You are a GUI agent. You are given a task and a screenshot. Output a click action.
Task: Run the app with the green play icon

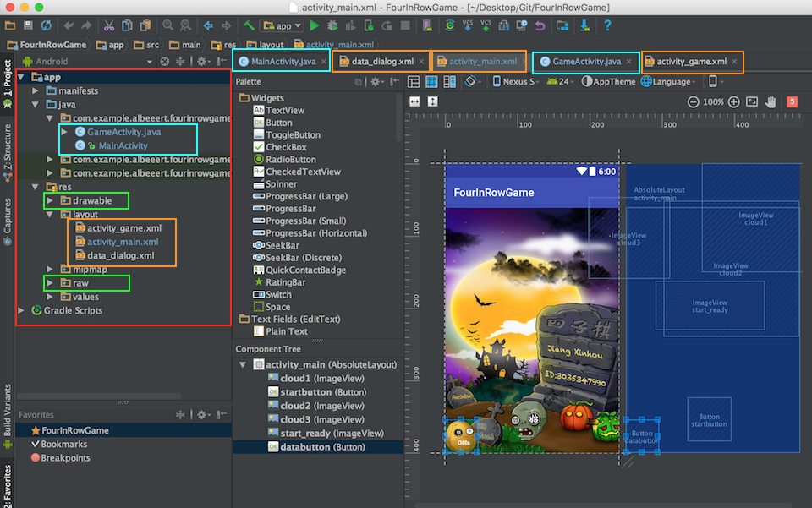[315, 25]
